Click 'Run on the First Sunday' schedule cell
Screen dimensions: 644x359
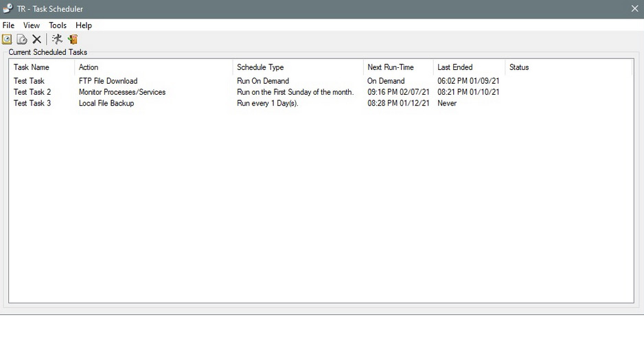pyautogui.click(x=295, y=92)
